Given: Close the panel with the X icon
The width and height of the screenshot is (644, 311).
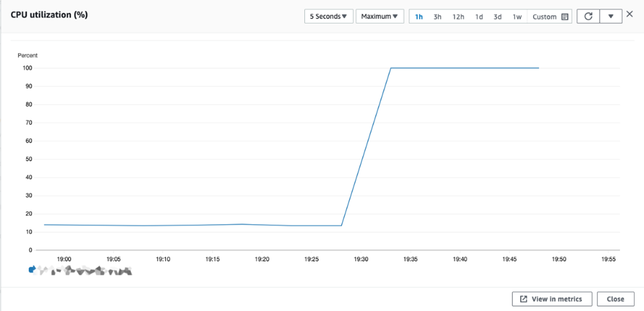Looking at the screenshot, I should (x=629, y=14).
